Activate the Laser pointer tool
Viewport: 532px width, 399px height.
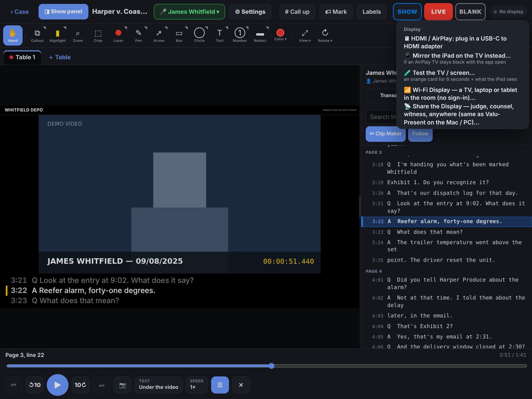[x=118, y=35]
